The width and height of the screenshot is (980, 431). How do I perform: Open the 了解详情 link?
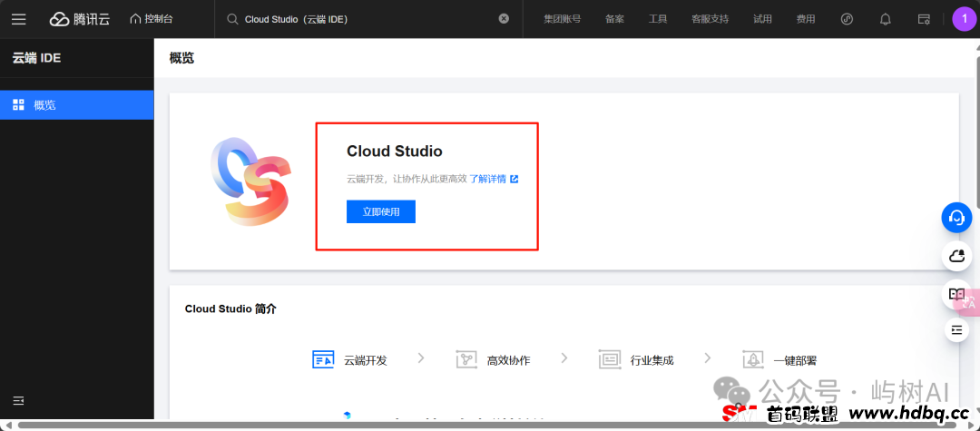[488, 180]
